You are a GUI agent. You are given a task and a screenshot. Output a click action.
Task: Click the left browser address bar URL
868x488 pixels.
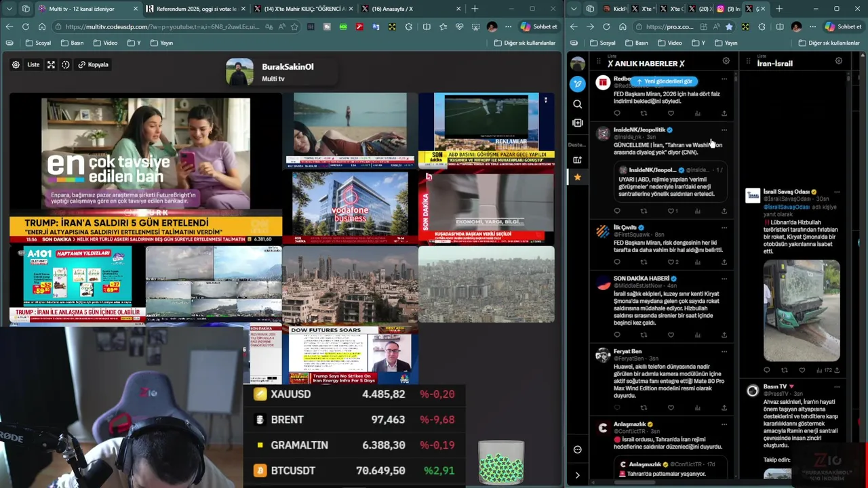tap(162, 26)
